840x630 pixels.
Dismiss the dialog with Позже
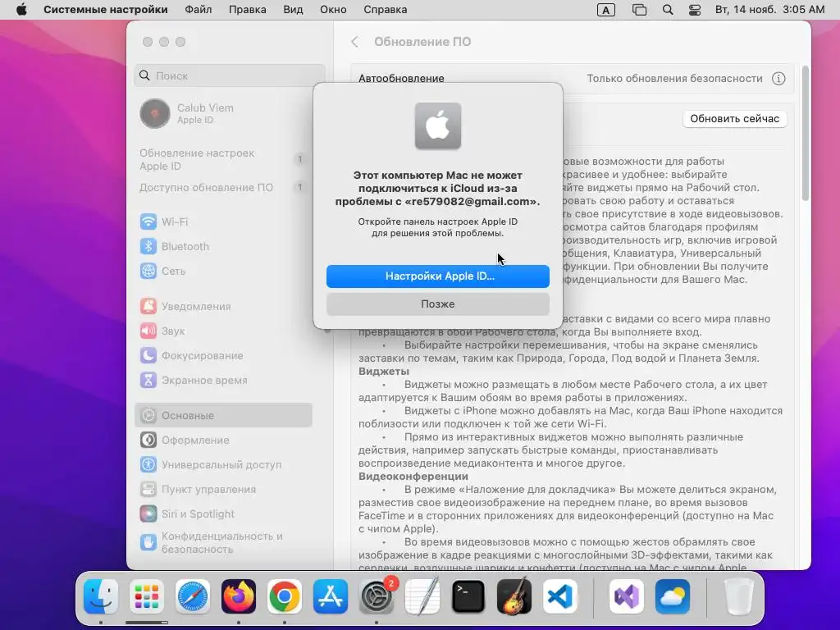tap(438, 304)
